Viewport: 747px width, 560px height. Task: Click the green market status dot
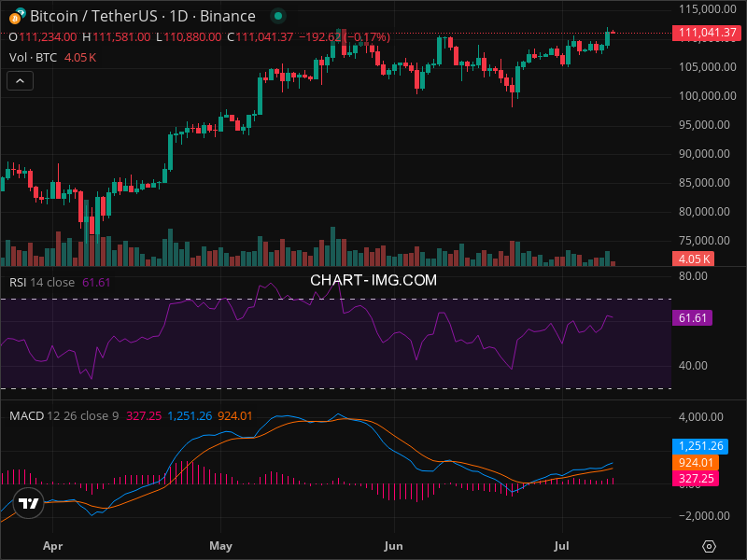click(x=278, y=16)
